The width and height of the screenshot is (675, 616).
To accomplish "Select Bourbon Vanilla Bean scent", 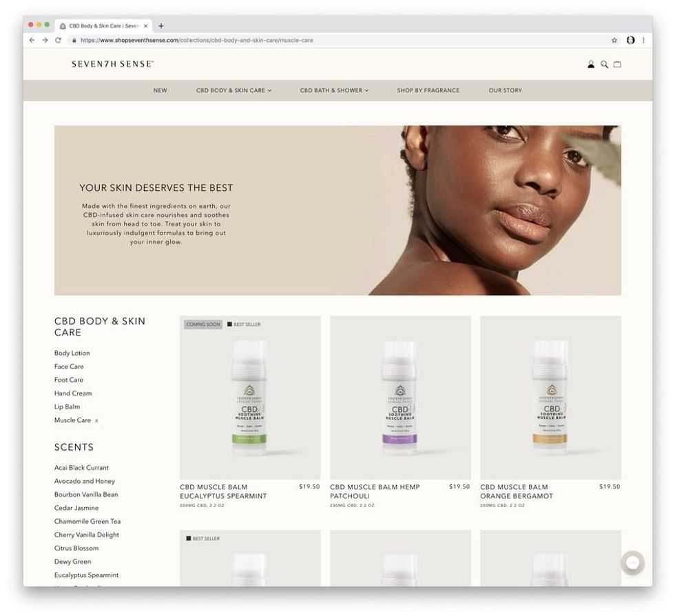I will (x=86, y=494).
